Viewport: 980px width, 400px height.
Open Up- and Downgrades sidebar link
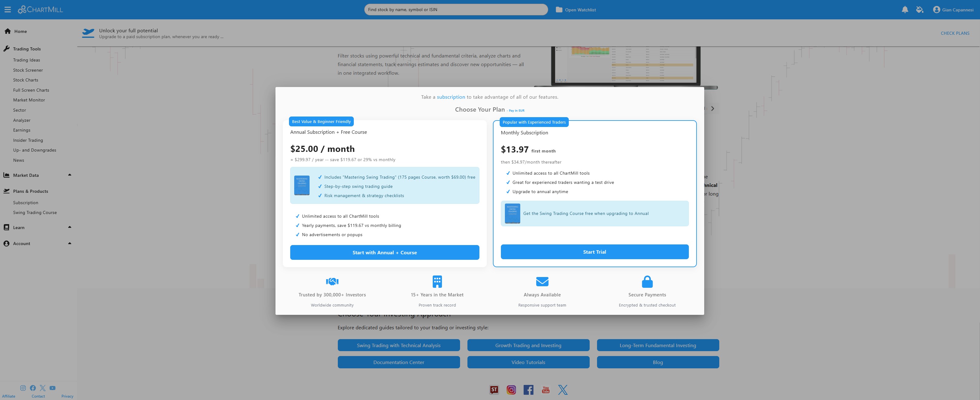35,150
